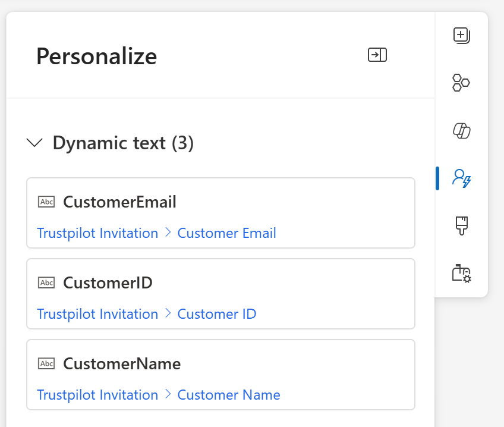
Task: Click the Abc icon beside CustomerName
Action: pyautogui.click(x=46, y=363)
